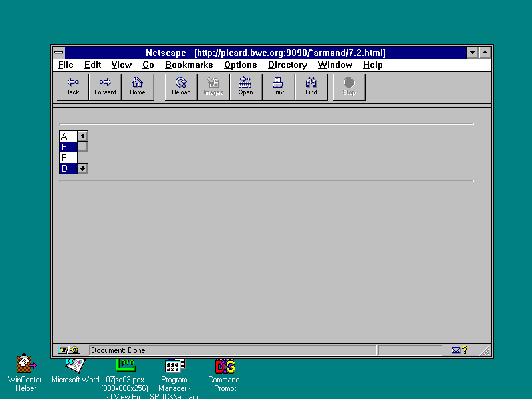Toggle highlighted option D in list

coord(68,168)
